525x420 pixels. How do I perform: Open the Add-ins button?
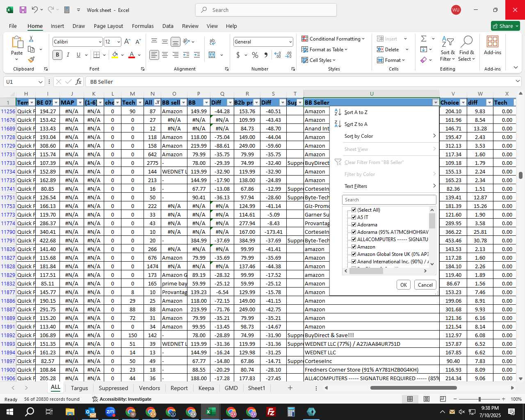[x=493, y=45]
